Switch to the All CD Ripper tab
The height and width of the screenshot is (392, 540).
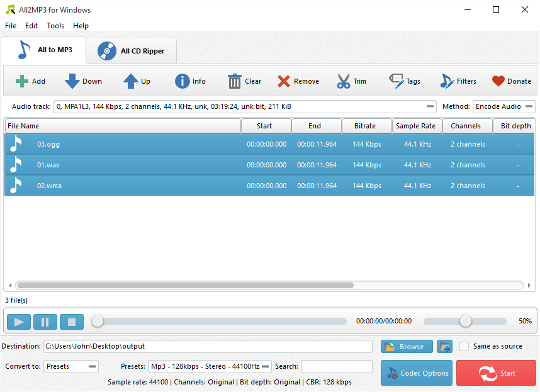point(131,51)
